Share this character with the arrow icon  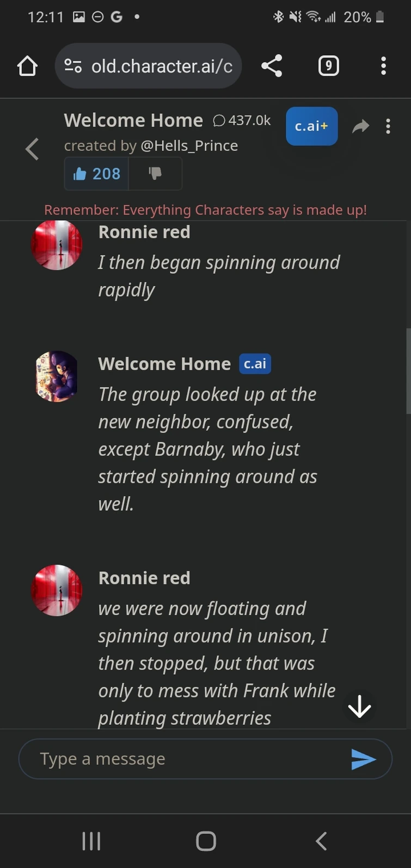(x=360, y=127)
